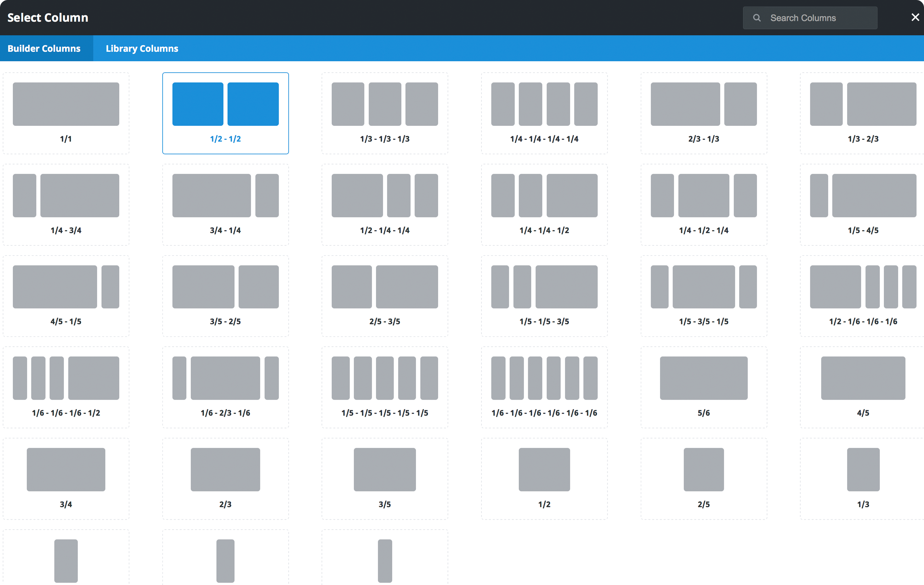Image resolution: width=924 pixels, height=585 pixels.
Task: Select the highlighted 1/2 - 1/2 layout
Action: [x=225, y=113]
